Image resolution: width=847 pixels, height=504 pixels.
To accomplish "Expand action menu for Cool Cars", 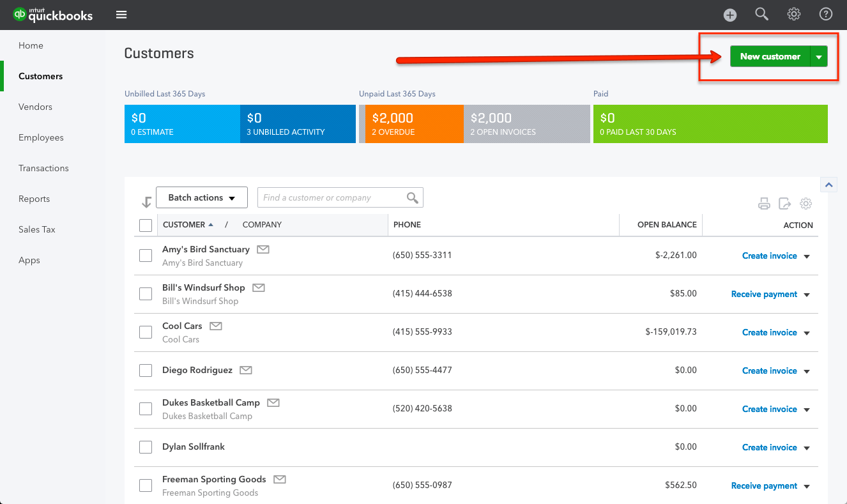I will point(807,333).
